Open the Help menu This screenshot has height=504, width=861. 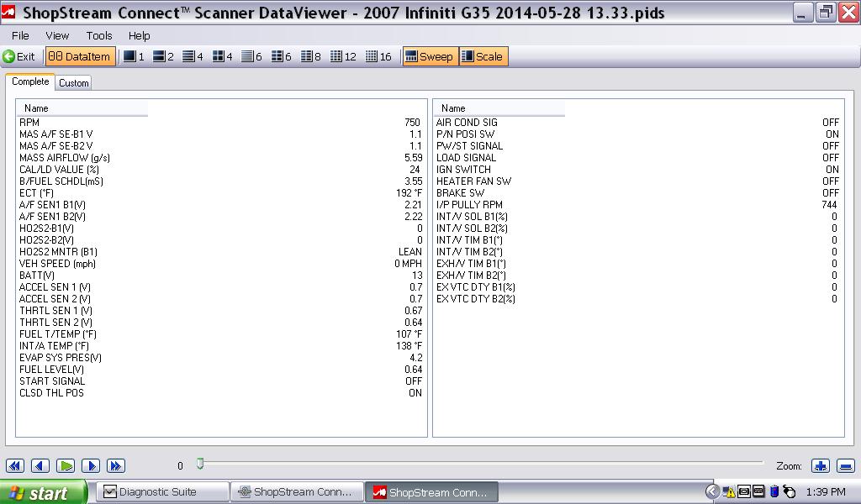[x=139, y=35]
